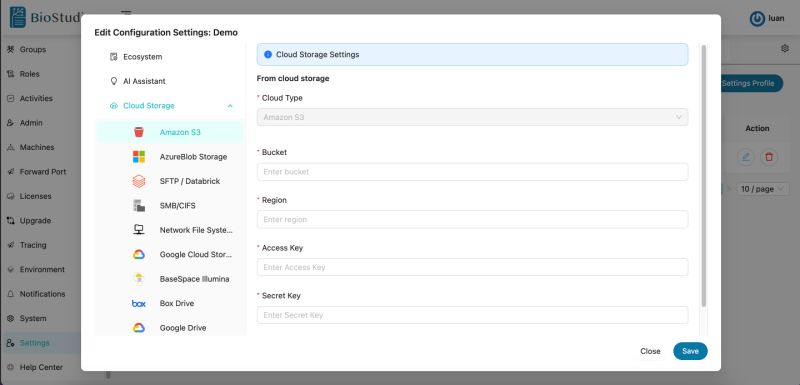Select Amazon S3 storage option
The width and height of the screenshot is (800, 385).
[169, 132]
